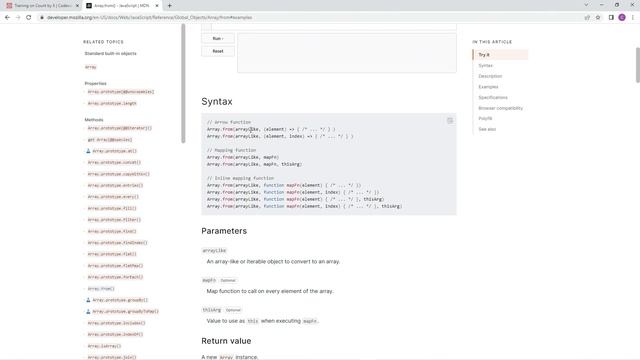Open the current Array.from() sidebar link
Screen dimensions: 640x360
(101, 289)
